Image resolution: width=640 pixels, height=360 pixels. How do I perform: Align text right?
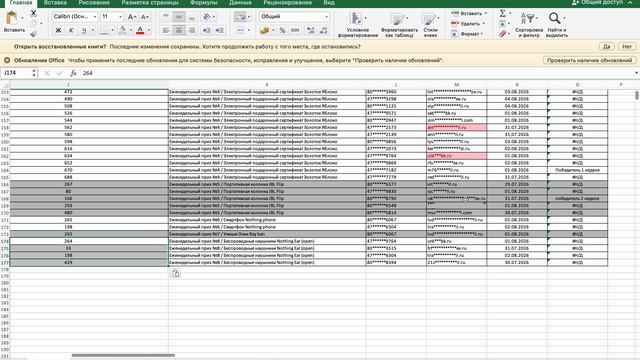tap(191, 30)
